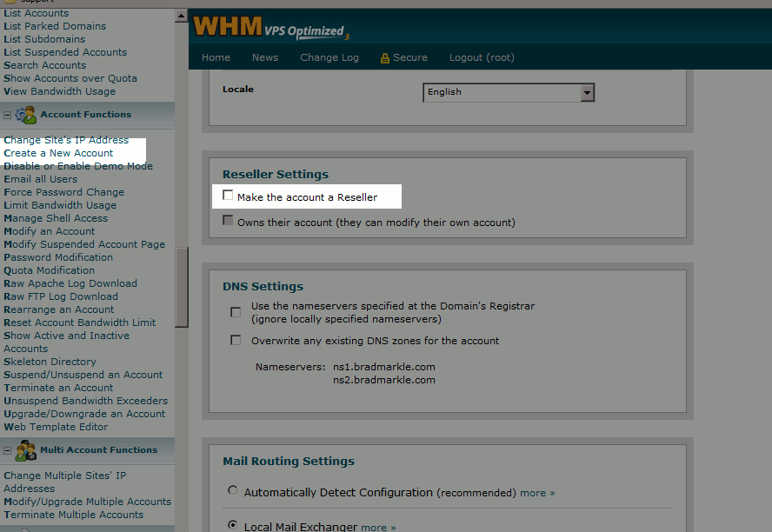This screenshot has width=772, height=532.
Task: Open Manage Shell Access
Action: click(x=56, y=218)
